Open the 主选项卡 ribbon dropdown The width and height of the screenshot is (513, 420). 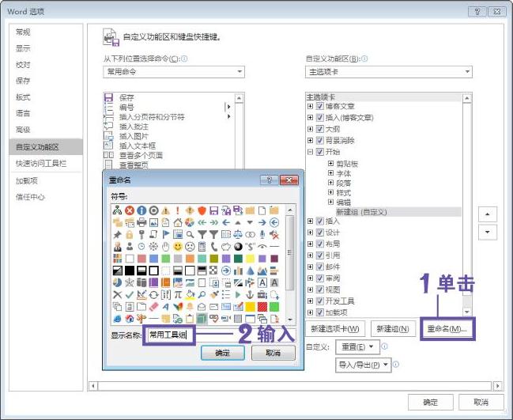click(x=389, y=72)
